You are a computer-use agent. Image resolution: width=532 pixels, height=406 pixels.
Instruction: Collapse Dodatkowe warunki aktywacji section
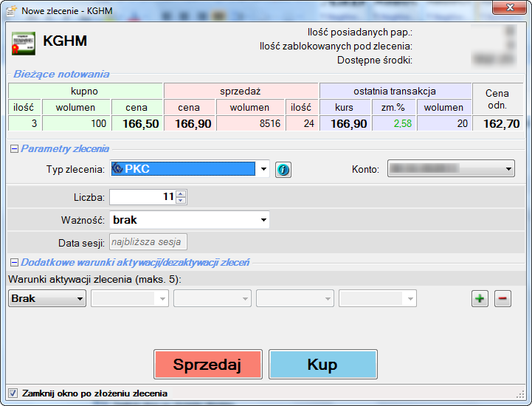[x=14, y=262]
